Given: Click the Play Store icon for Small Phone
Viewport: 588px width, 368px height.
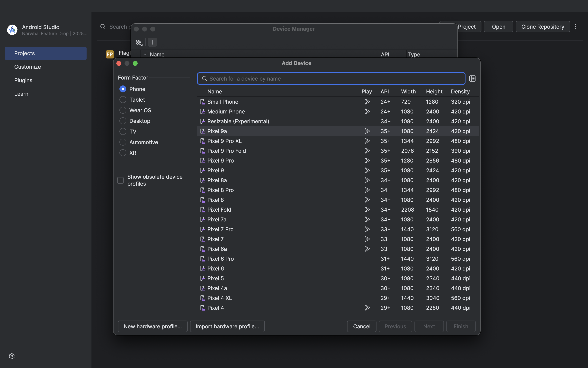Looking at the screenshot, I should pyautogui.click(x=367, y=102).
